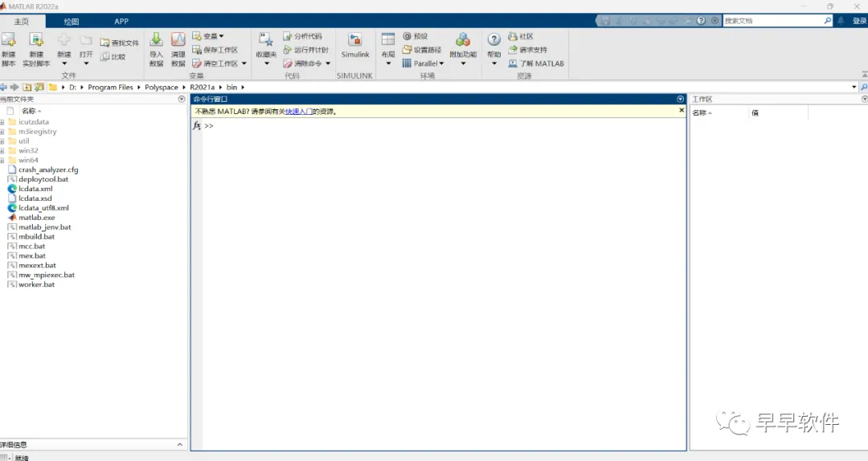Open the Parallel dropdown
The image size is (868, 461).
(423, 63)
